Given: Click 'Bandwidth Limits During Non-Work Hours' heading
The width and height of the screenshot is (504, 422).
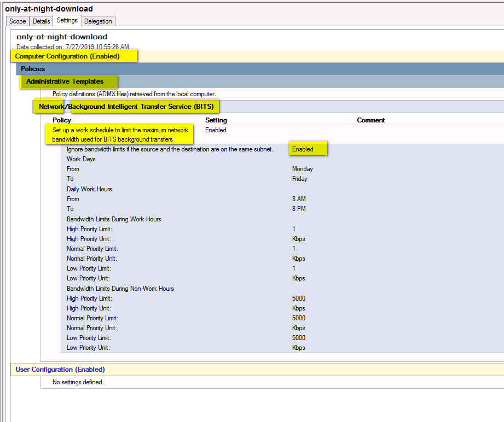Looking at the screenshot, I should tap(120, 289).
